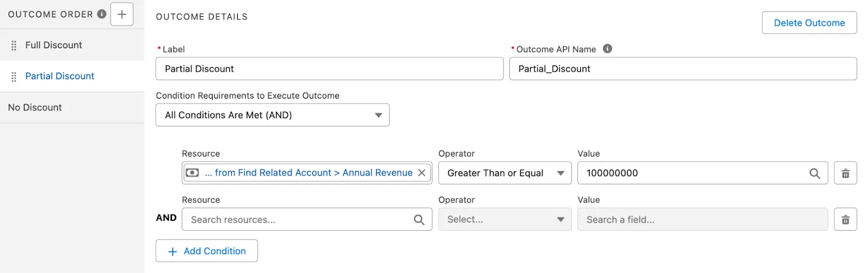Viewport: 868px width, 273px height.
Task: Remove the Annual Revenue resource pill
Action: click(422, 173)
